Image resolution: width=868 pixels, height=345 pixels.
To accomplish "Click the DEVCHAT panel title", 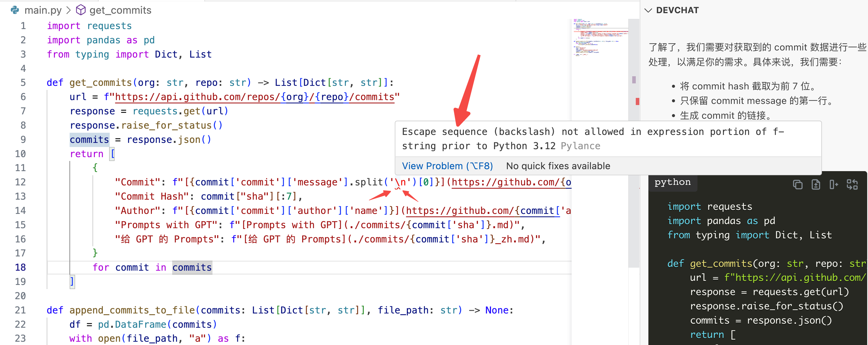I will (x=677, y=10).
